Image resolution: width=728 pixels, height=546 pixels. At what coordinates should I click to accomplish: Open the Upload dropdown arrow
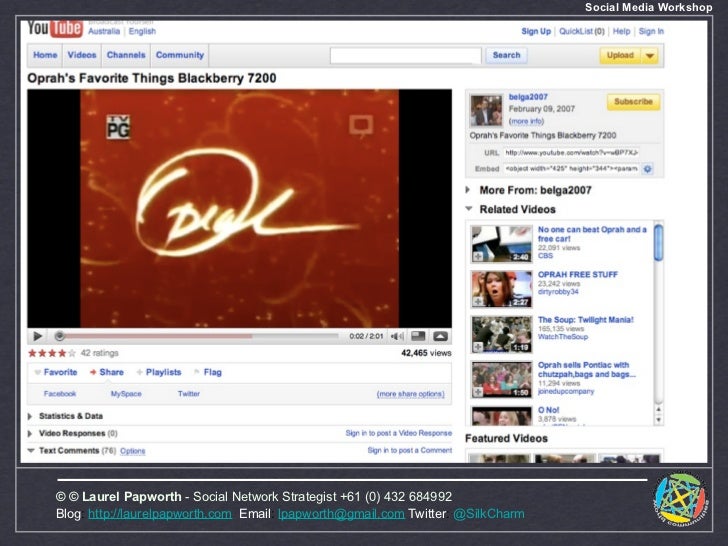click(650, 56)
